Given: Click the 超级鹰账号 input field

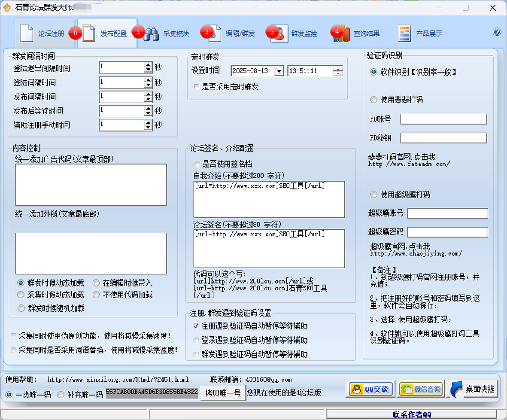Looking at the screenshot, I should 447,213.
